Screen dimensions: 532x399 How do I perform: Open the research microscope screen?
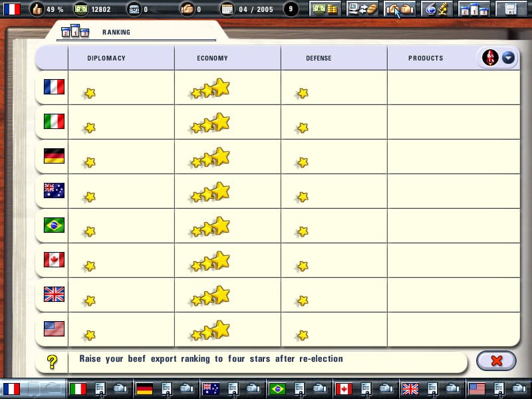(437, 9)
